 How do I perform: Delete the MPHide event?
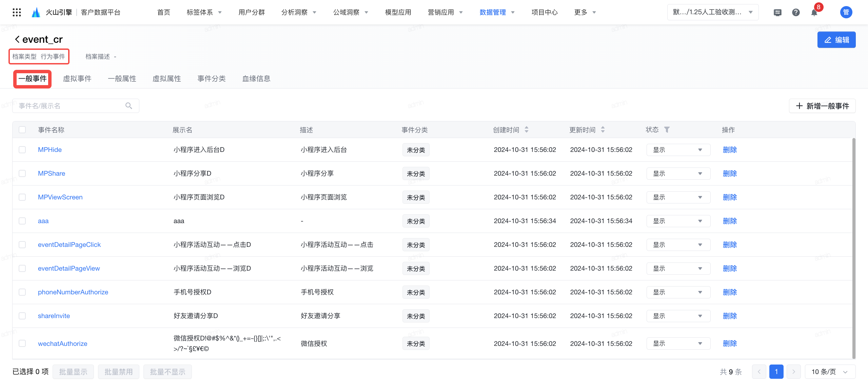tap(730, 150)
